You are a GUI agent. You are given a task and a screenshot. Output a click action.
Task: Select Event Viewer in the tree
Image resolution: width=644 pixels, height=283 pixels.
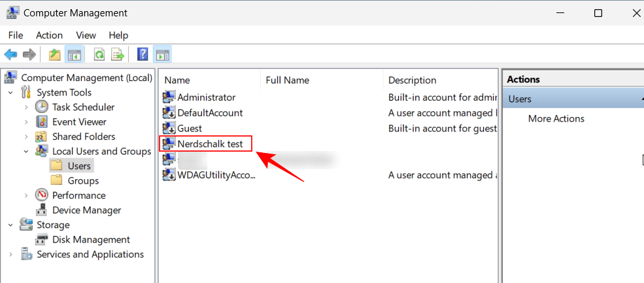coord(79,122)
